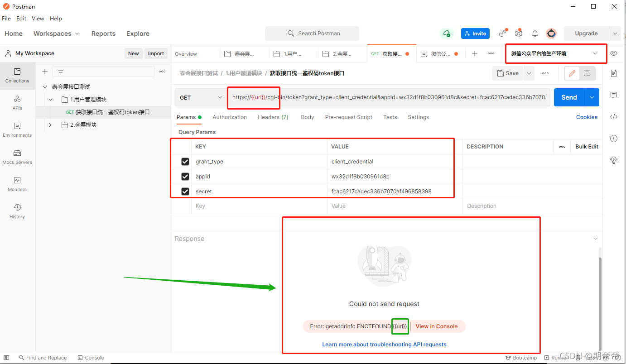Screen dimensions: 626x364
Task: Switch to the Headers (7) tab
Action: (273, 117)
